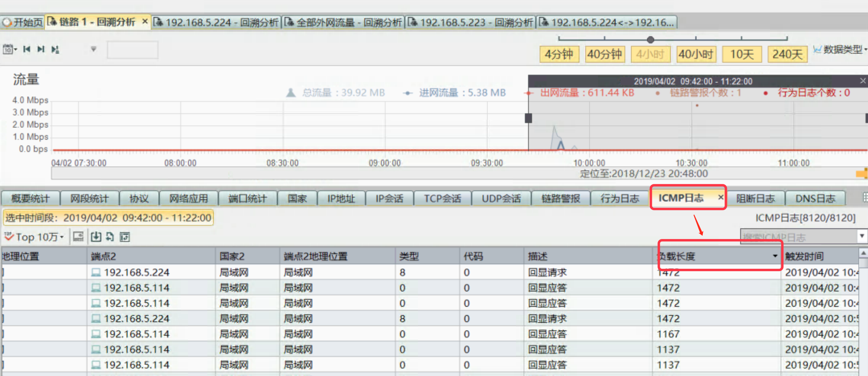The width and height of the screenshot is (868, 376).
Task: Jump to next time window arrow
Action: coord(41,49)
